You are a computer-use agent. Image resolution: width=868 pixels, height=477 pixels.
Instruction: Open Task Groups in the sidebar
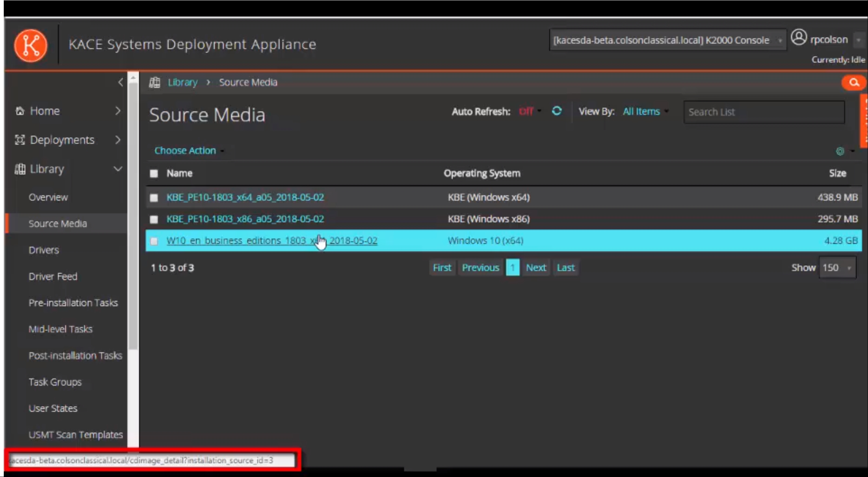coord(55,382)
